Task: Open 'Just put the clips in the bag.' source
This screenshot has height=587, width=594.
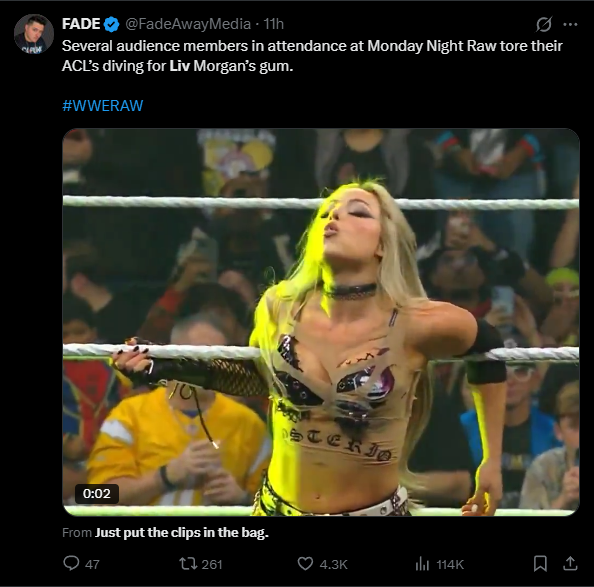Action: click(181, 532)
